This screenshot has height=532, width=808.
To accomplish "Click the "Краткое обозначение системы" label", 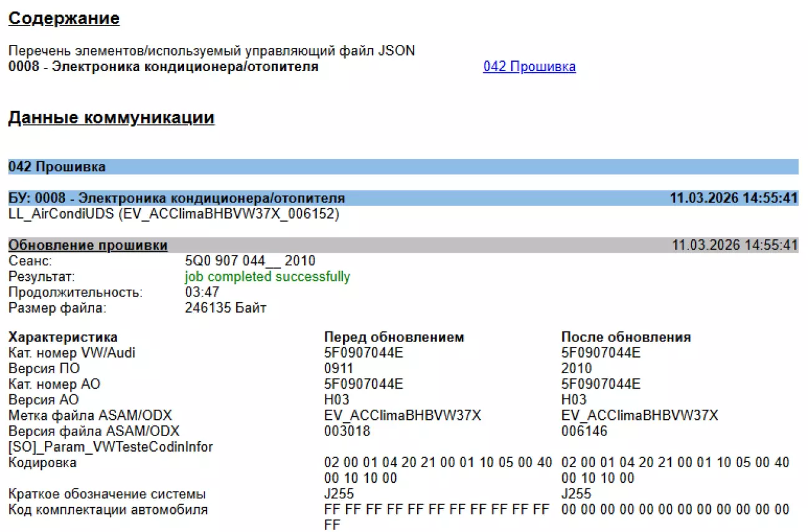I will pos(107,495).
